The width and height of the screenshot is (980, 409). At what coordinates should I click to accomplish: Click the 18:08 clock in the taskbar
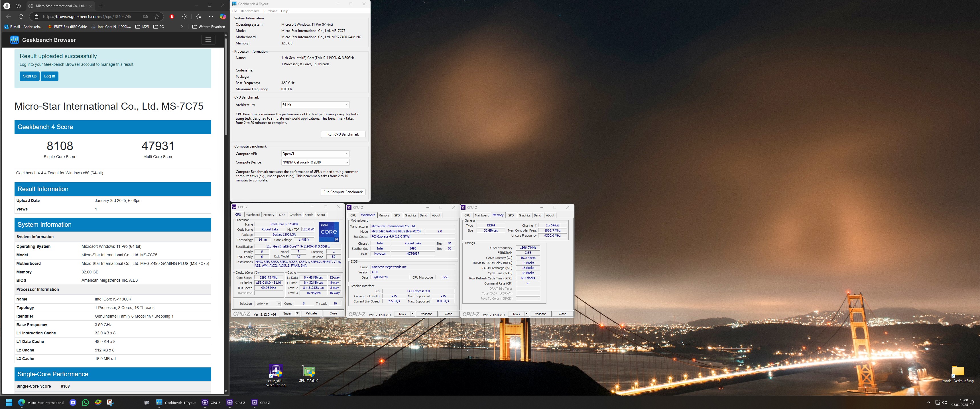click(x=959, y=402)
